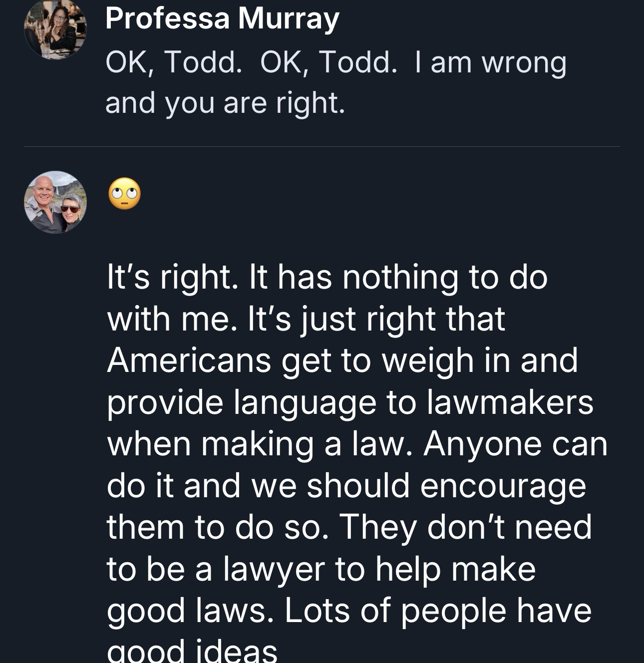Click the word "wrong" in the first post
The image size is (644, 663).
(524, 62)
